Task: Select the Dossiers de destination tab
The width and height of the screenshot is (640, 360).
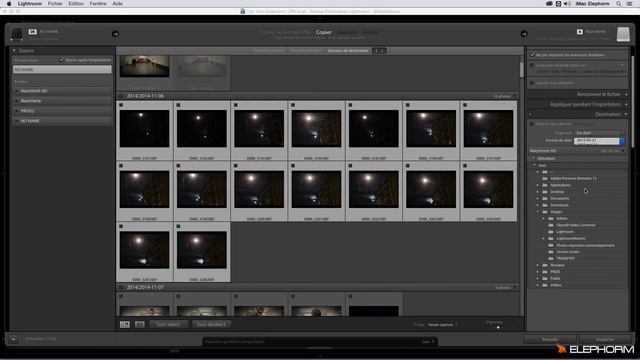Action: click(x=348, y=51)
